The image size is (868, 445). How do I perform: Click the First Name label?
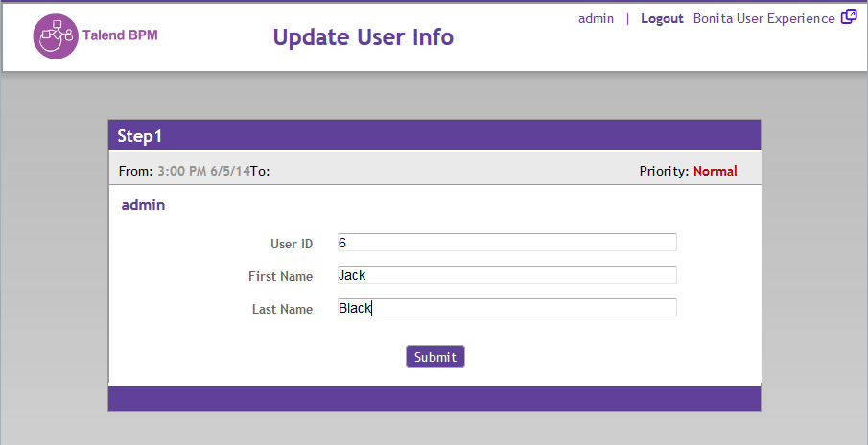tap(281, 277)
